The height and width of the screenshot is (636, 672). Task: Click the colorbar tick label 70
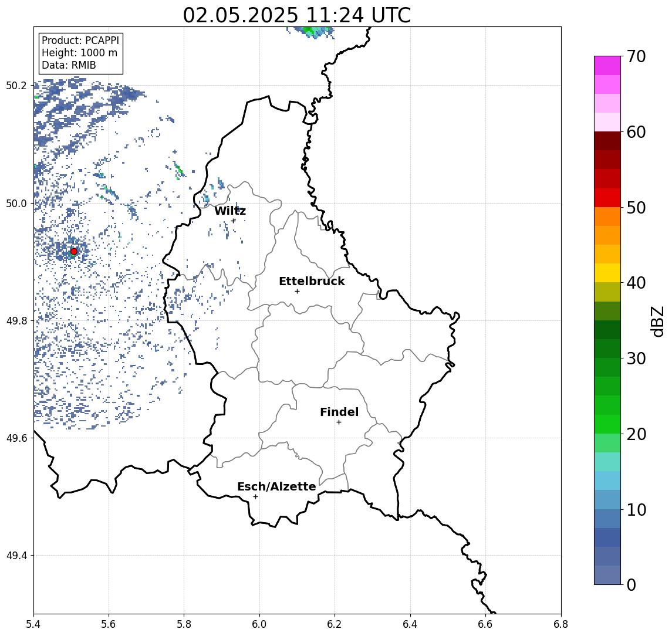pos(636,56)
